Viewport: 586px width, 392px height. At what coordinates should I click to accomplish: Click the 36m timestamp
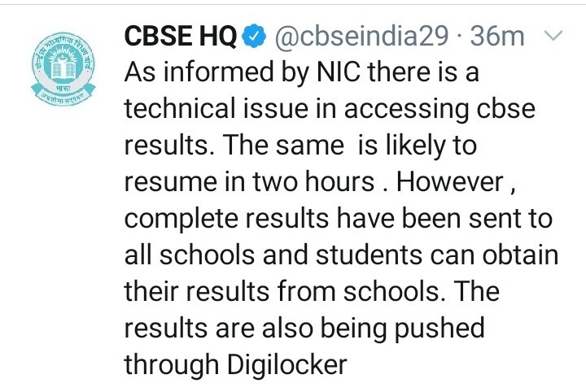click(497, 37)
